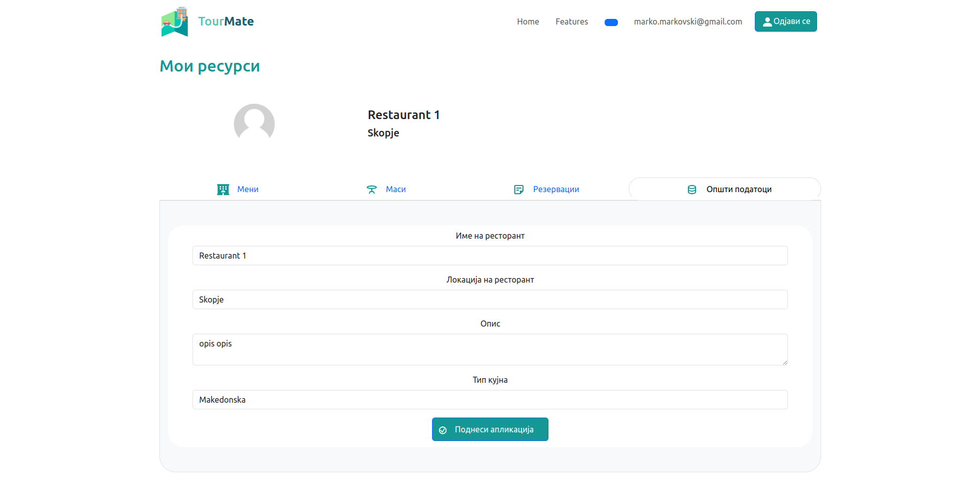
Task: Focus the Име на ресторант input field
Action: click(490, 256)
